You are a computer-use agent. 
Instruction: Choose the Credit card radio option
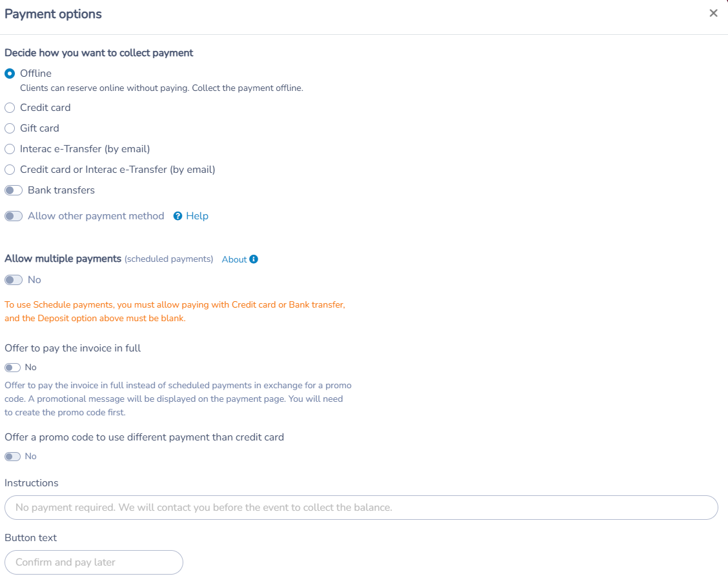pos(10,108)
